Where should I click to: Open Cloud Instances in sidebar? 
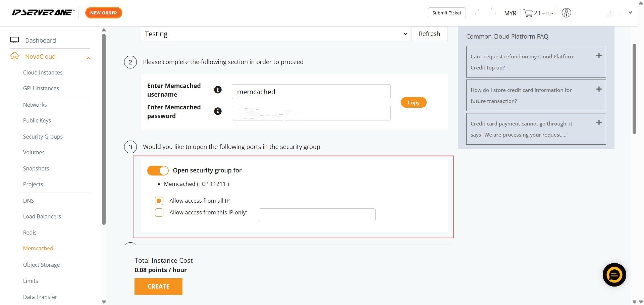[x=43, y=72]
